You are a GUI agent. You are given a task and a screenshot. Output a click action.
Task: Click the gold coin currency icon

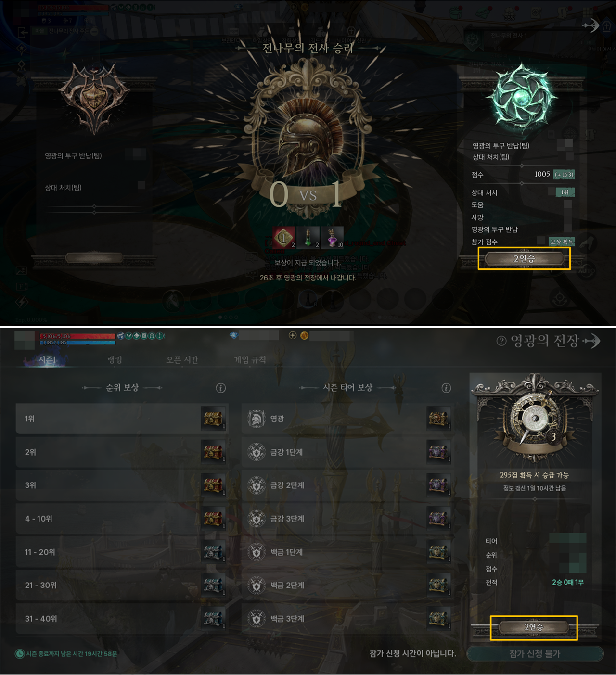point(304,335)
